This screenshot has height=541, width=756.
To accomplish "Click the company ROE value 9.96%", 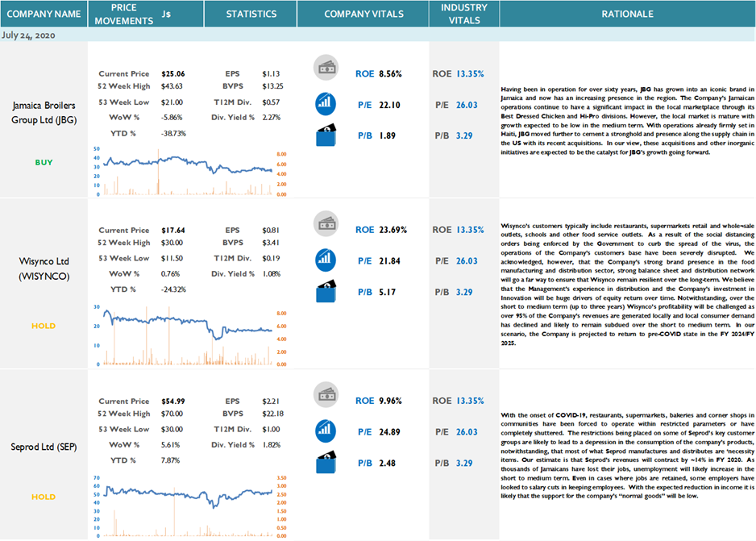I will coord(391,401).
